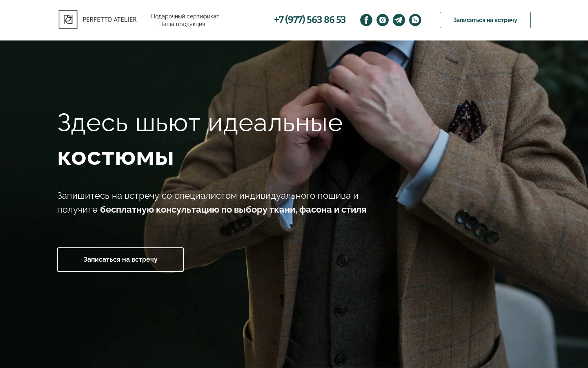The height and width of the screenshot is (368, 588).
Task: Open the Facebook page icon
Action: click(366, 20)
